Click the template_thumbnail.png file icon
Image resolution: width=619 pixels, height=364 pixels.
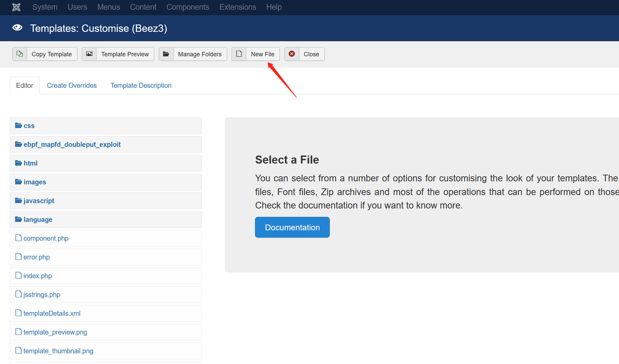point(19,351)
